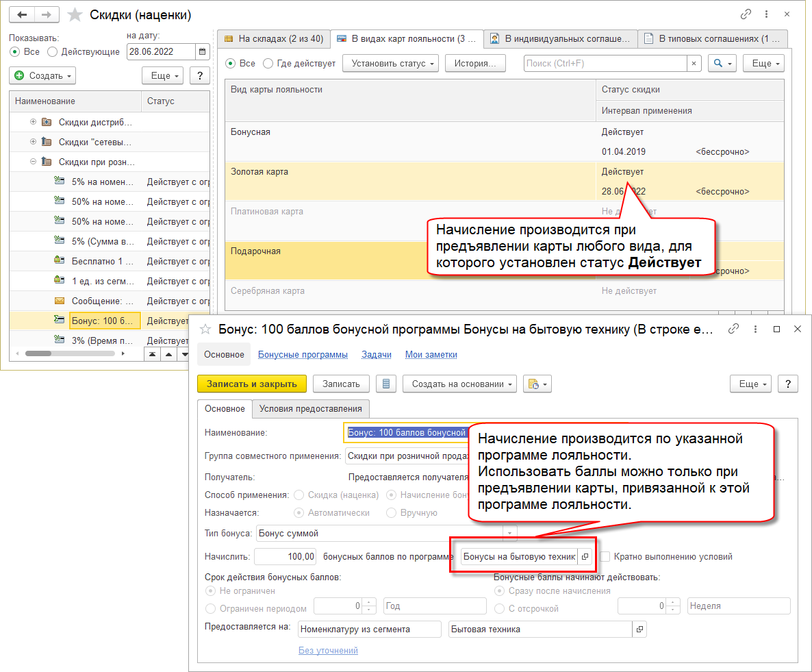The image size is (812, 672).
Task: Enable Кратно выполнению условий checkbox
Action: coord(605,557)
